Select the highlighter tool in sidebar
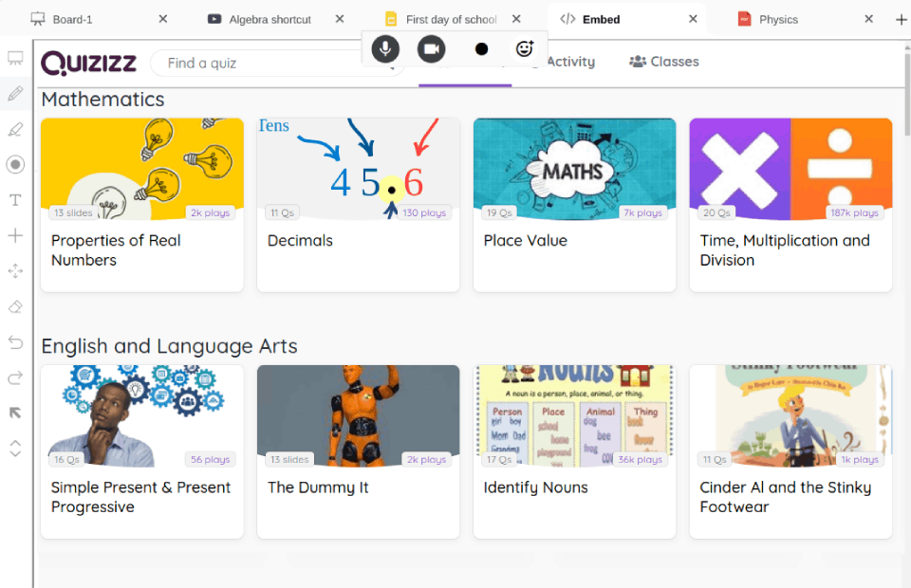This screenshot has width=911, height=588. 15,129
